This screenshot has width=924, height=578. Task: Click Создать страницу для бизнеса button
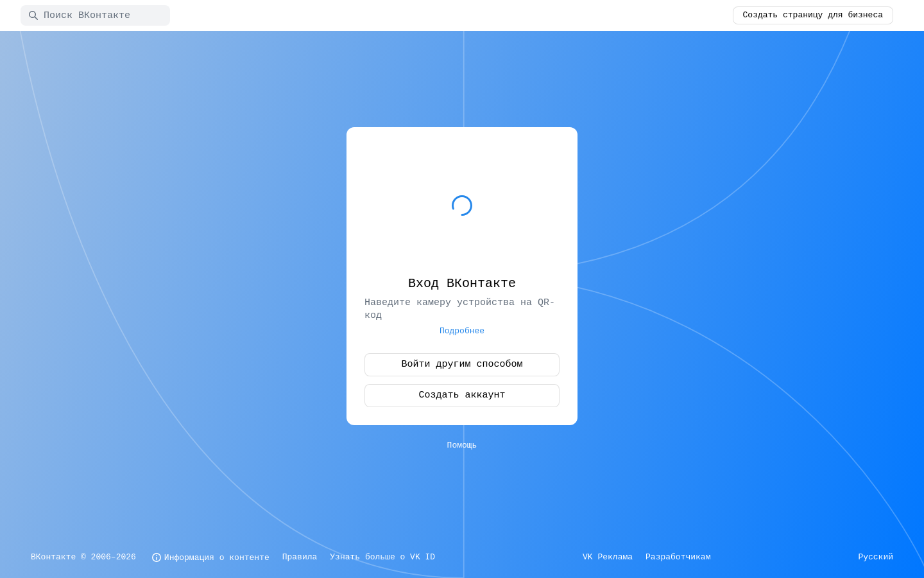[x=813, y=15]
